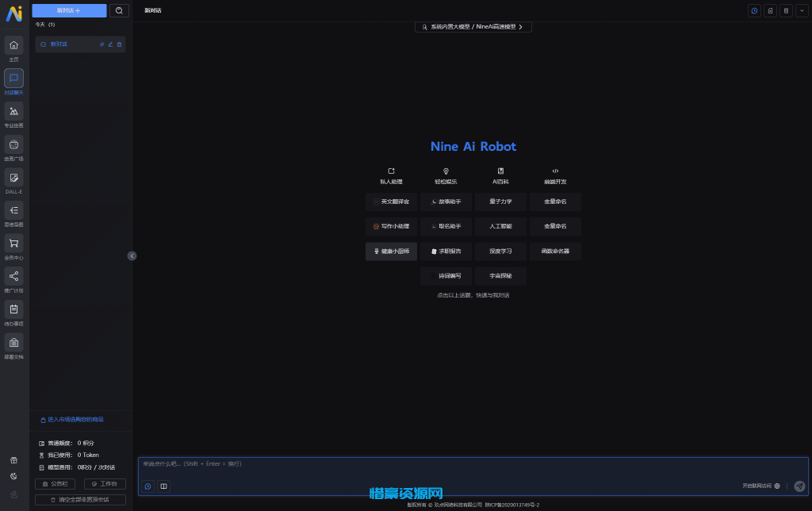Pin the 新对话 conversation
The height and width of the screenshot is (511, 812).
coord(102,44)
